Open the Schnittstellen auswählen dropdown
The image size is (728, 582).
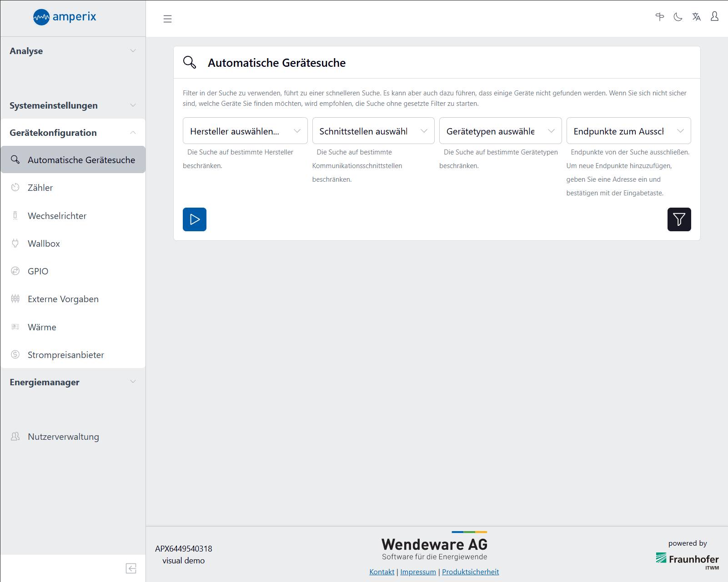pyautogui.click(x=373, y=131)
